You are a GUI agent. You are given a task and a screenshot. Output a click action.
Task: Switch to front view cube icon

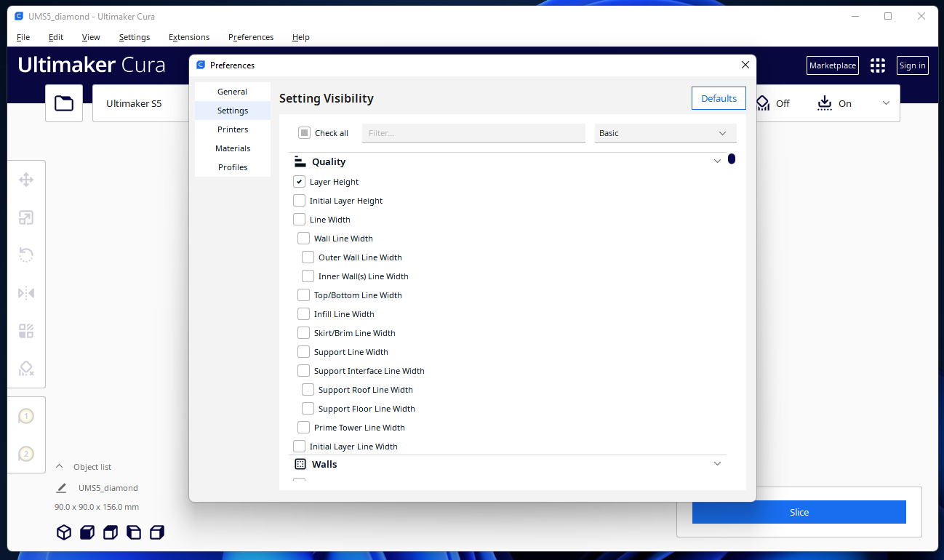click(x=87, y=532)
